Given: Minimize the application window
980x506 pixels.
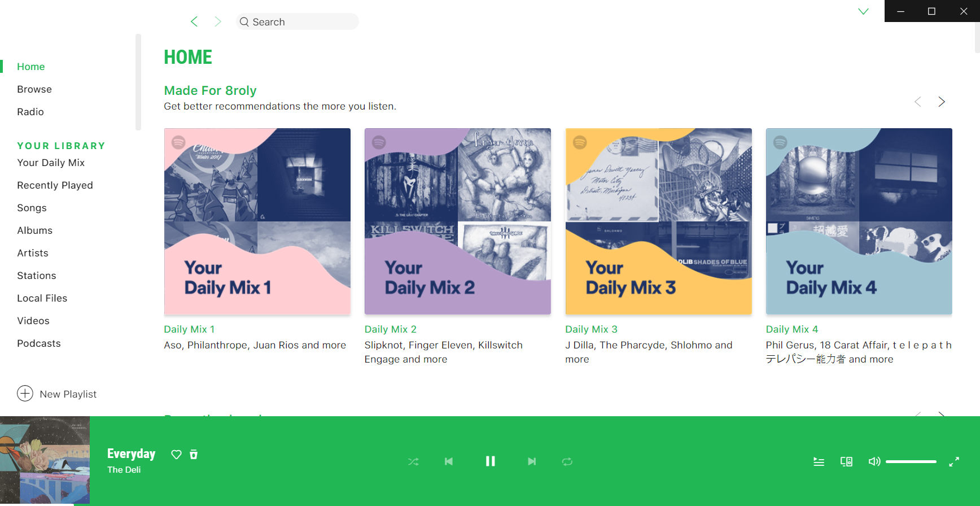Looking at the screenshot, I should pyautogui.click(x=900, y=11).
